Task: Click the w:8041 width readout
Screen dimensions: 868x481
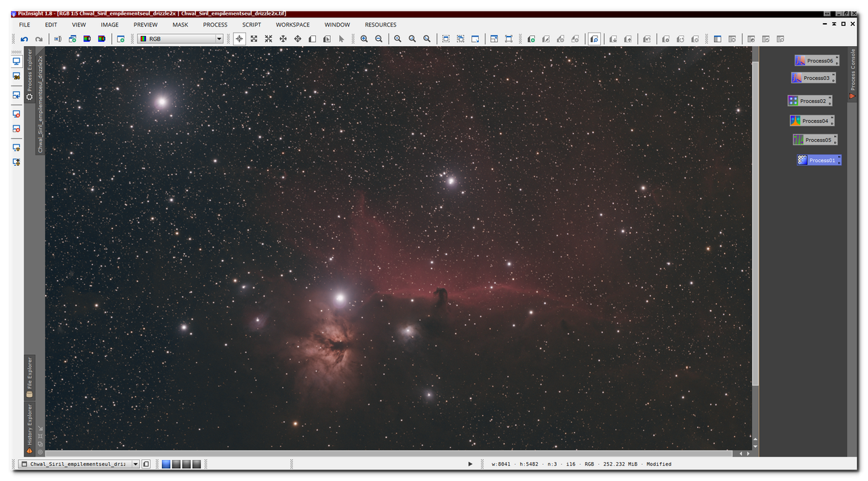Action: [501, 464]
